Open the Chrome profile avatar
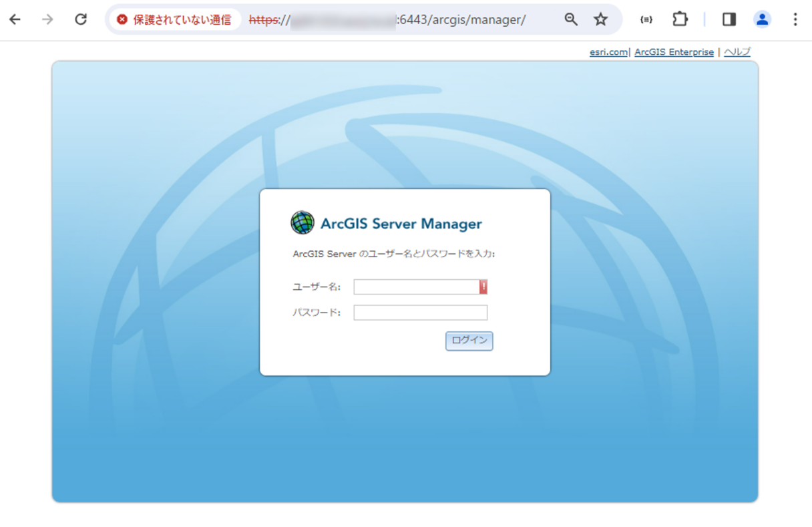Screen dimensions: 812x527 coord(762,19)
